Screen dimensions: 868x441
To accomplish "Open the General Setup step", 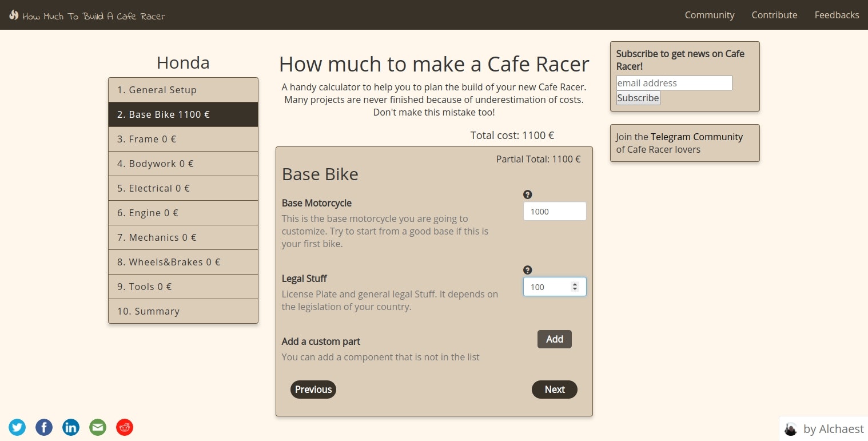I will (x=183, y=90).
